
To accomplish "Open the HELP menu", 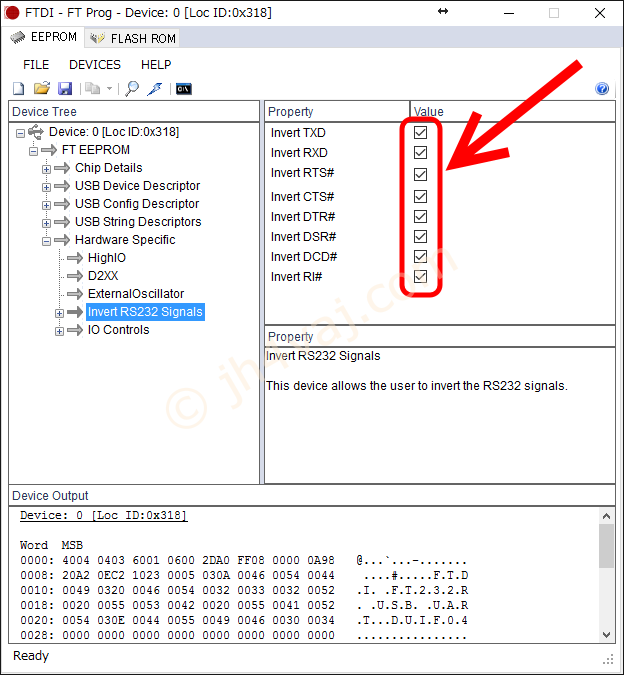I will [156, 65].
